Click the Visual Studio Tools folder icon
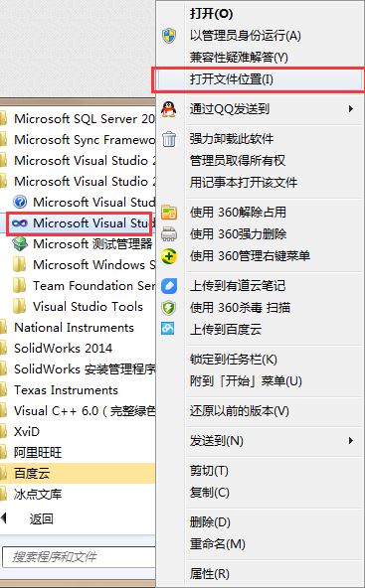Viewport: 365px width, 588px height. [x=19, y=307]
